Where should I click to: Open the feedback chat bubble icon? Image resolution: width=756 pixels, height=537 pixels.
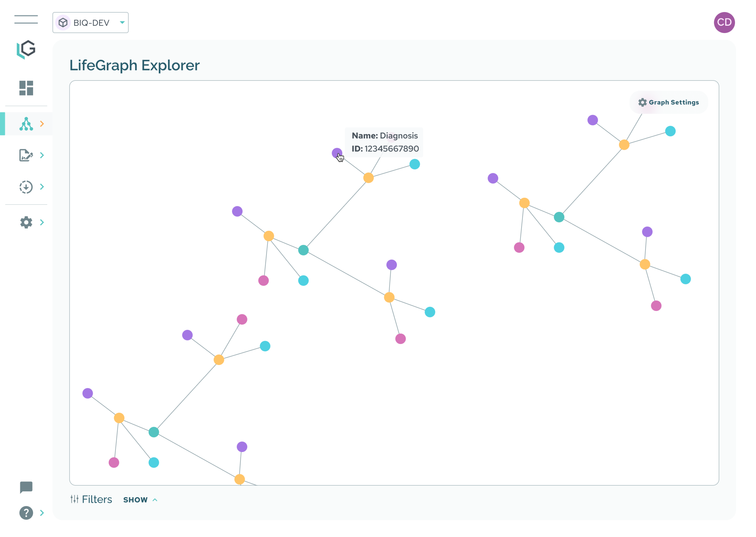click(x=27, y=487)
